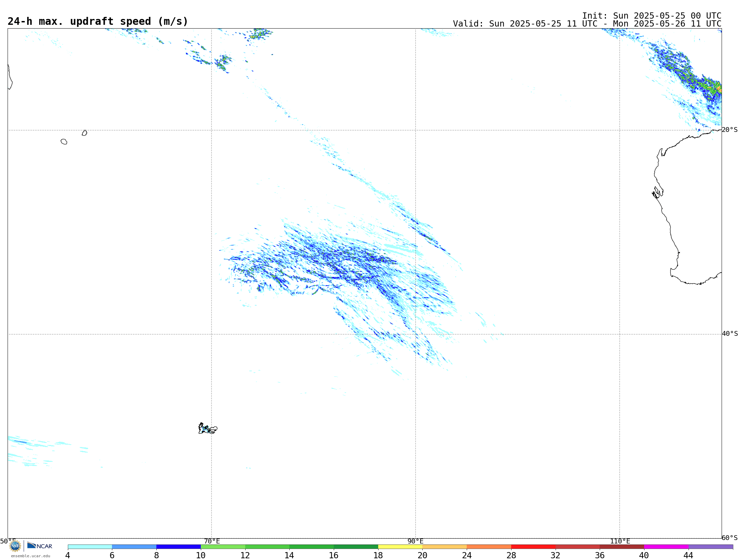Screen dimensions: 744x560
Task: Click the Kerguelen Islands outline on map
Action: coord(208,428)
